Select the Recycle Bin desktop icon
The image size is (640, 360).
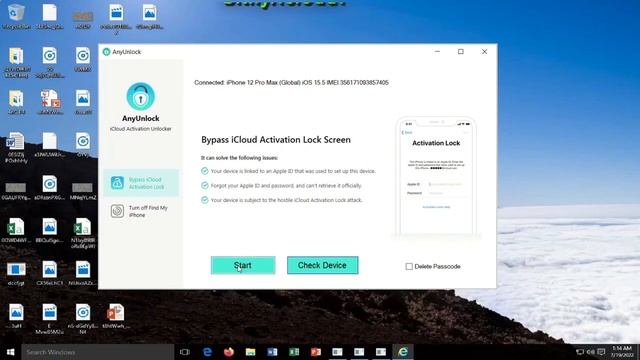16,17
